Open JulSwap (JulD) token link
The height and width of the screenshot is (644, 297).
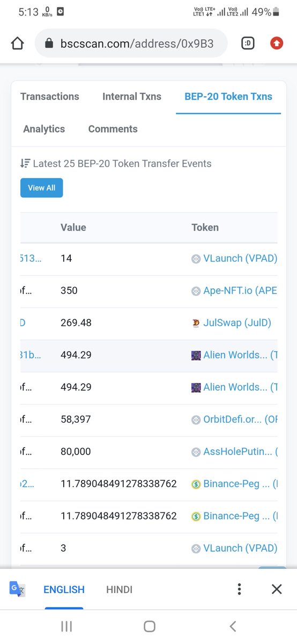237,323
